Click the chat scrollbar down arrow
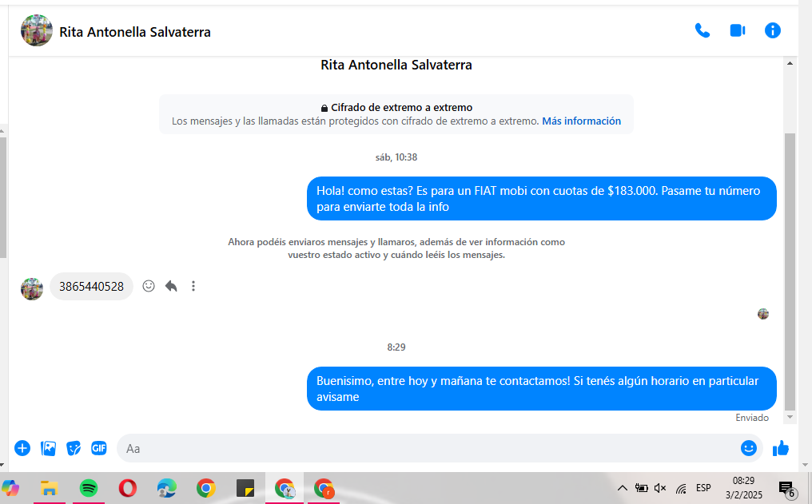812x504 pixels. pos(790,417)
